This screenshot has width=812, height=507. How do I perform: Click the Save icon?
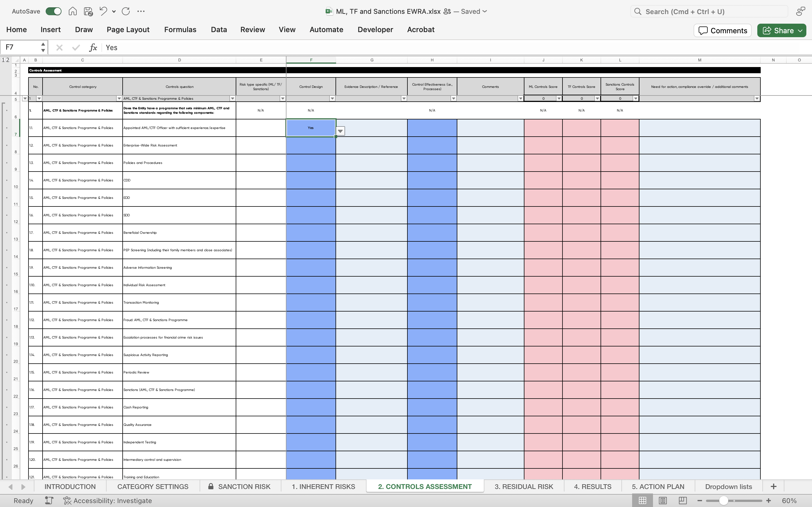pyautogui.click(x=88, y=11)
